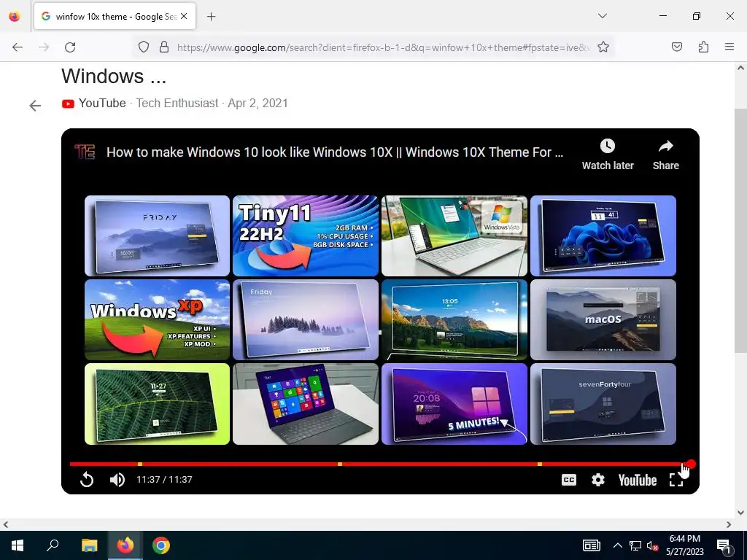The width and height of the screenshot is (747, 560).
Task: Jump to the third chapter marker
Action: pyautogui.click(x=539, y=464)
